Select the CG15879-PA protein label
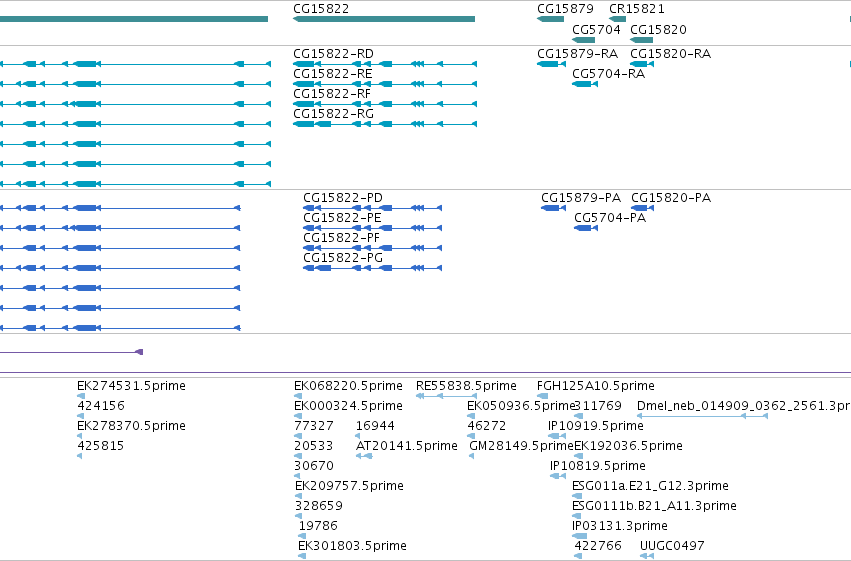 click(x=581, y=197)
